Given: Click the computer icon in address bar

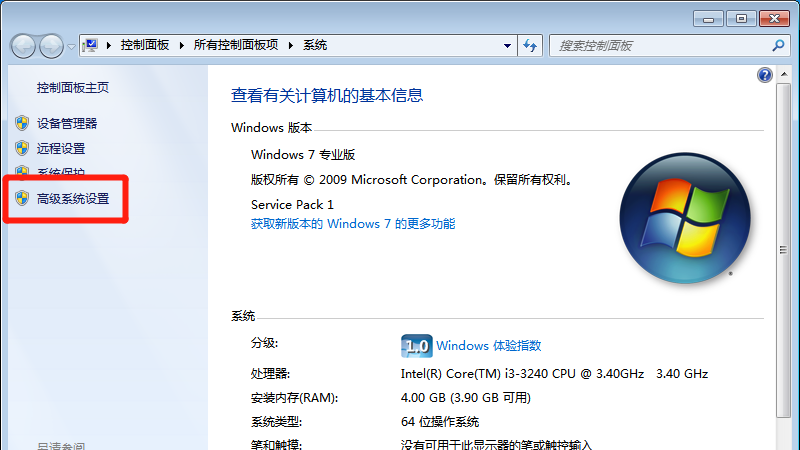Looking at the screenshot, I should point(92,45).
